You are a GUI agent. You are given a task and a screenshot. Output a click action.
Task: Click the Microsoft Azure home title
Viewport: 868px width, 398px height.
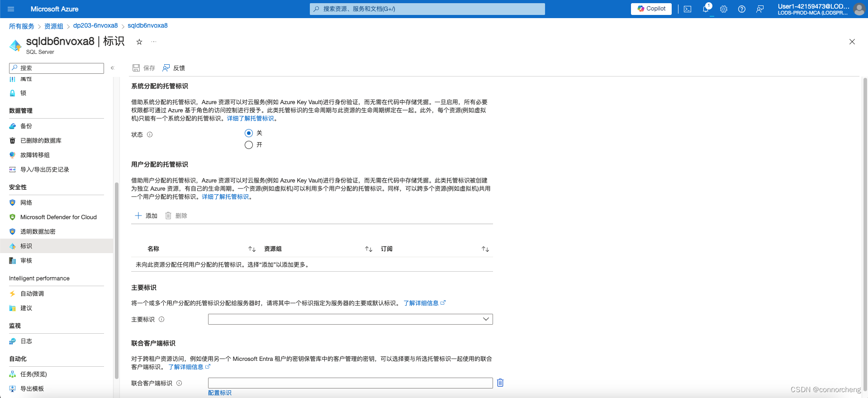[x=54, y=9]
